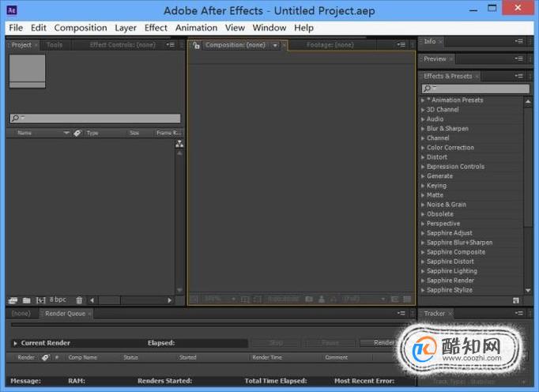Screen dimensions: 539x392
Task: Click the Comp Name column header
Action: tap(82, 357)
